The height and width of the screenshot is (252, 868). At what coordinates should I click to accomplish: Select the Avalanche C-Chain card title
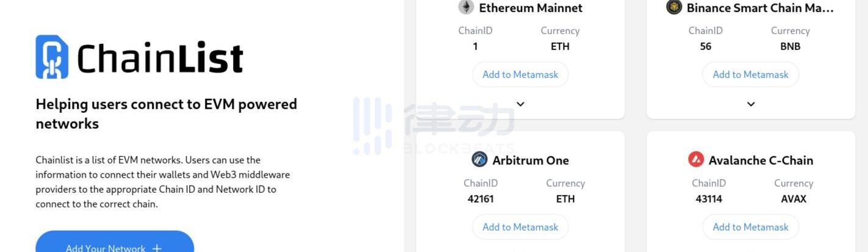click(x=761, y=160)
